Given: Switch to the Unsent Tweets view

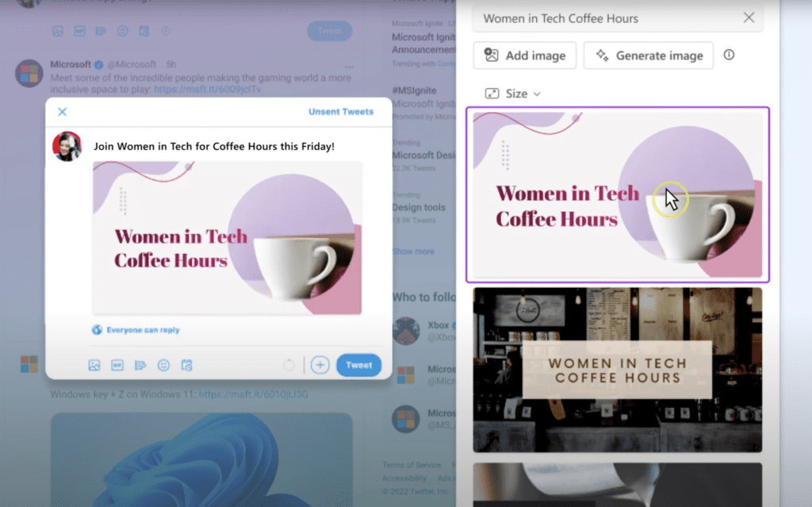Looking at the screenshot, I should pos(340,112).
